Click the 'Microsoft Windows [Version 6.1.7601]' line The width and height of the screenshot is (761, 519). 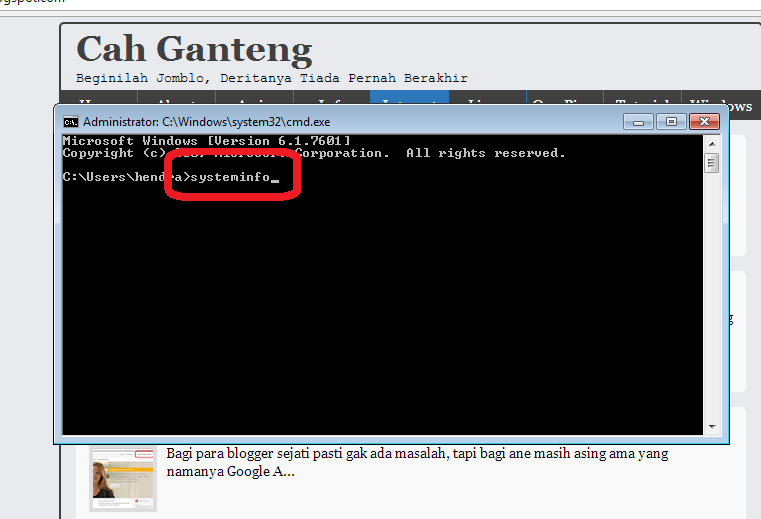click(x=206, y=141)
